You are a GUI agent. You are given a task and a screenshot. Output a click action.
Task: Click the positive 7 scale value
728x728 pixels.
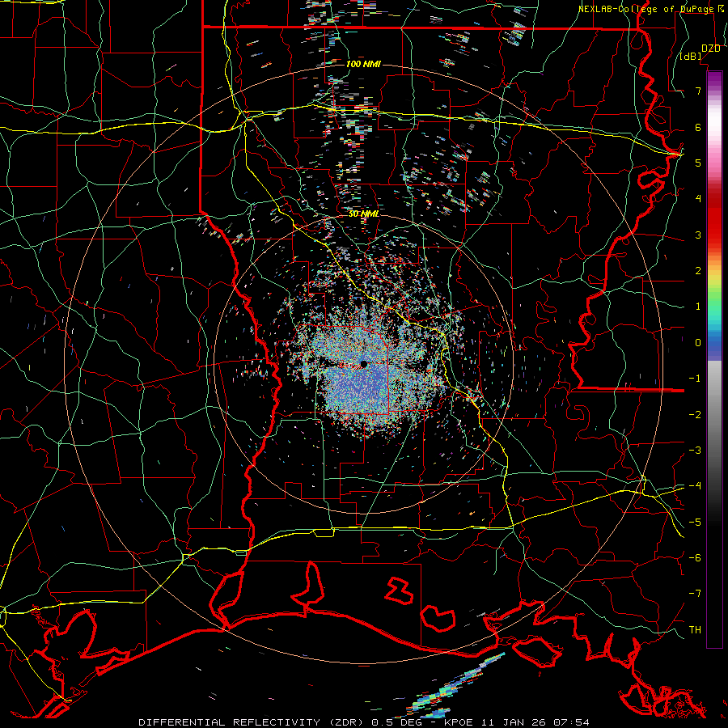tap(698, 91)
